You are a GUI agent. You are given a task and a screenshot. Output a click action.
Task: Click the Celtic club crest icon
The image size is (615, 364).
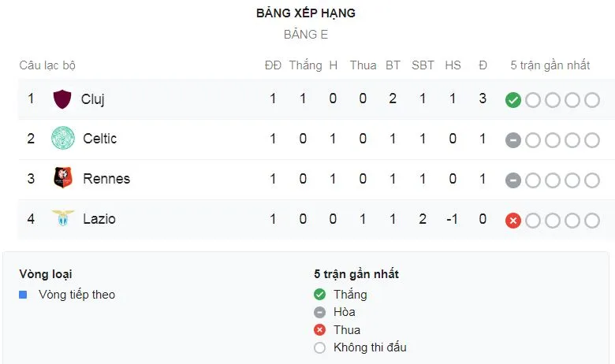click(62, 139)
